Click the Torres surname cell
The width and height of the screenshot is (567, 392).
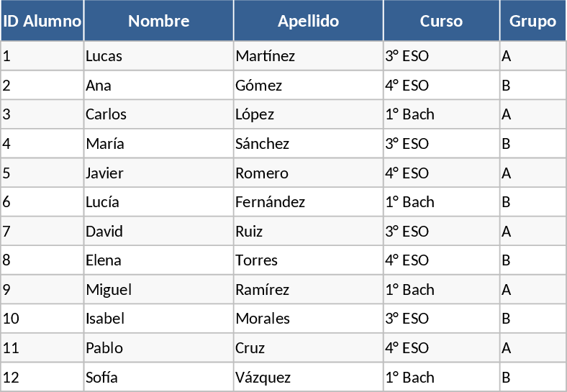pyautogui.click(x=256, y=260)
